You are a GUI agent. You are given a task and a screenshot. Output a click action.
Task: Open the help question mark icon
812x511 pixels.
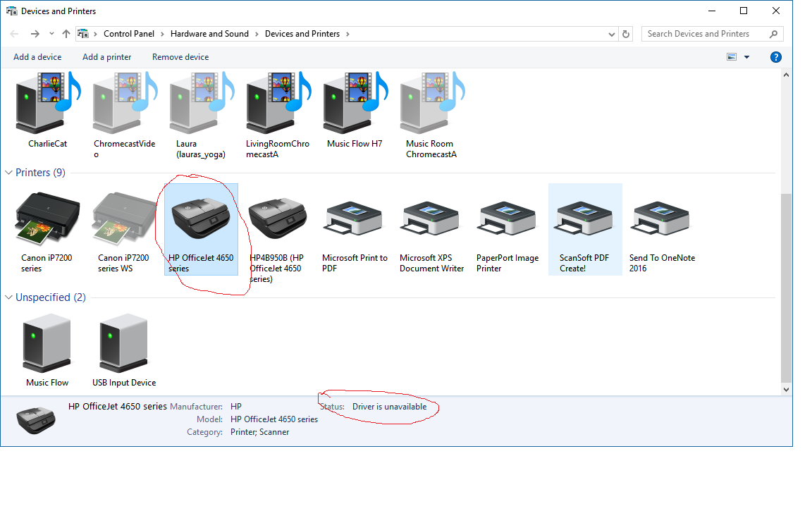(x=776, y=57)
